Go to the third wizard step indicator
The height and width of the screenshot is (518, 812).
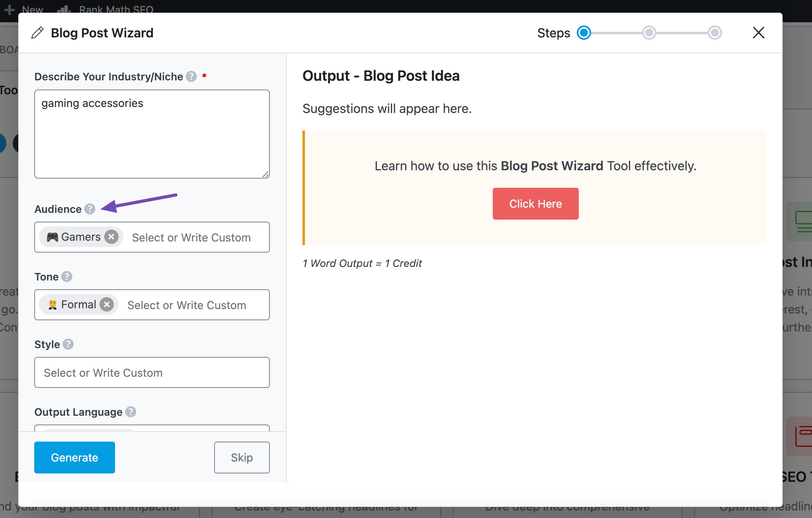click(715, 33)
